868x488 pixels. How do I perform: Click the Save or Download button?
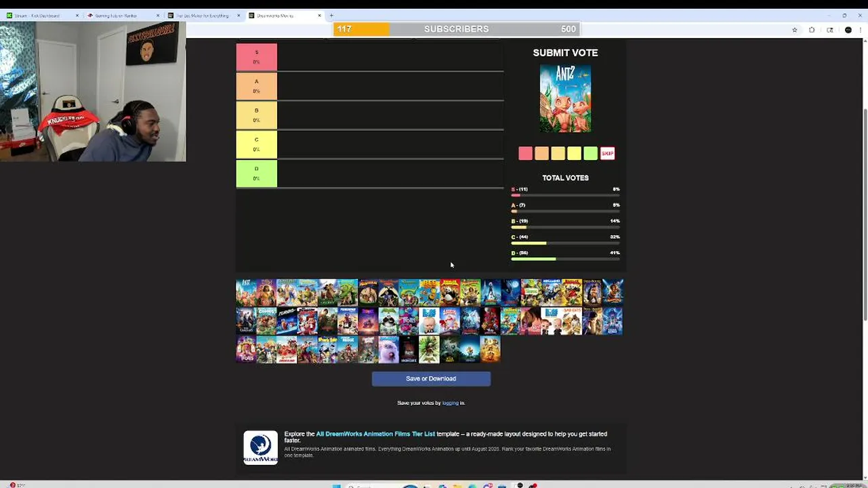tap(431, 378)
